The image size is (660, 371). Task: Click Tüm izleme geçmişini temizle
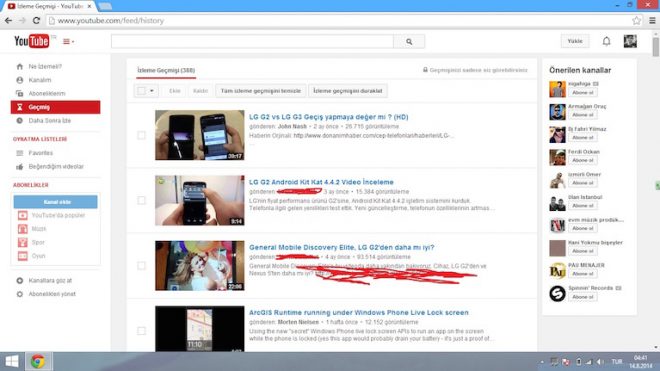pos(261,91)
